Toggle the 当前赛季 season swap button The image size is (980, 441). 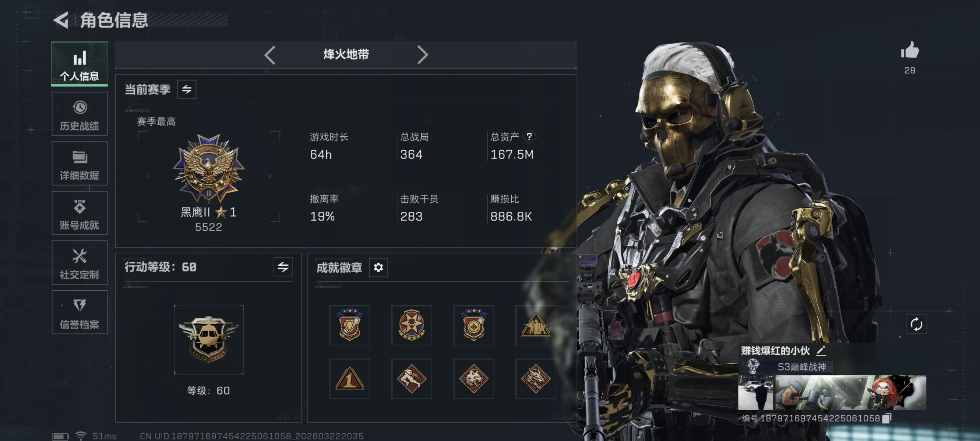(187, 90)
